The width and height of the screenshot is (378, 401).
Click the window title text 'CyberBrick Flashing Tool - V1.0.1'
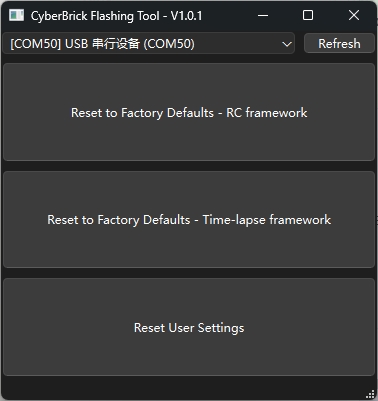[116, 16]
